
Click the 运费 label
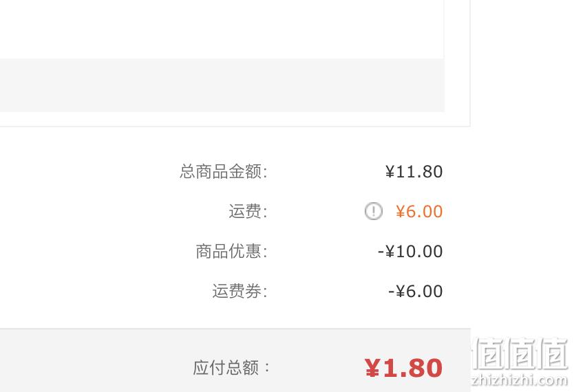[248, 211]
